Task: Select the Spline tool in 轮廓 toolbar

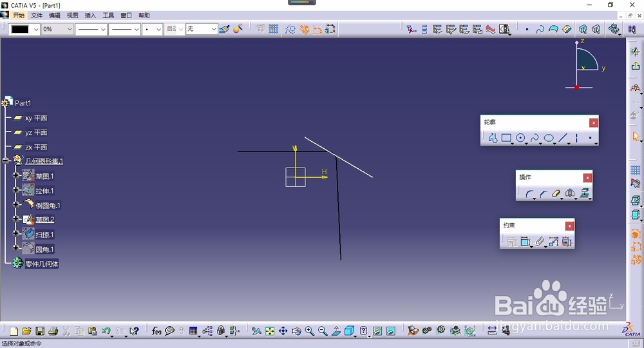Action: (x=535, y=138)
